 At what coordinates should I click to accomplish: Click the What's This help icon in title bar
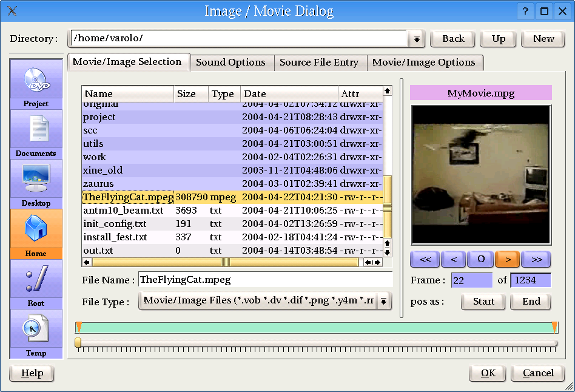(525, 12)
